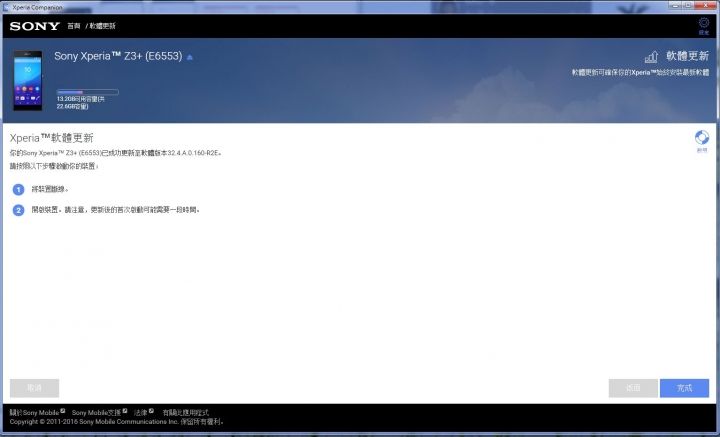Go to the 首頁 breadcrumb
Image resolution: width=720 pixels, height=437 pixels.
tap(73, 26)
